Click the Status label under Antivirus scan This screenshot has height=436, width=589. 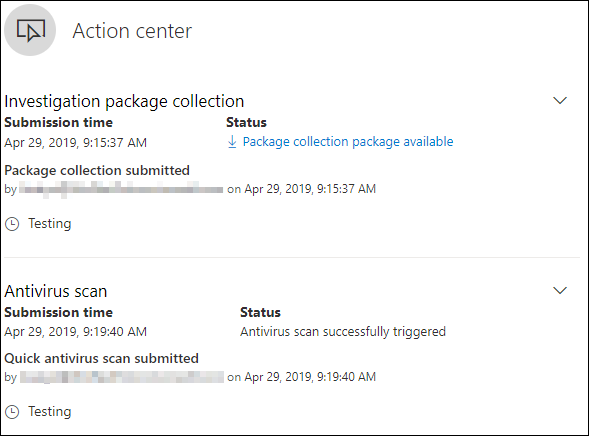[x=260, y=312]
